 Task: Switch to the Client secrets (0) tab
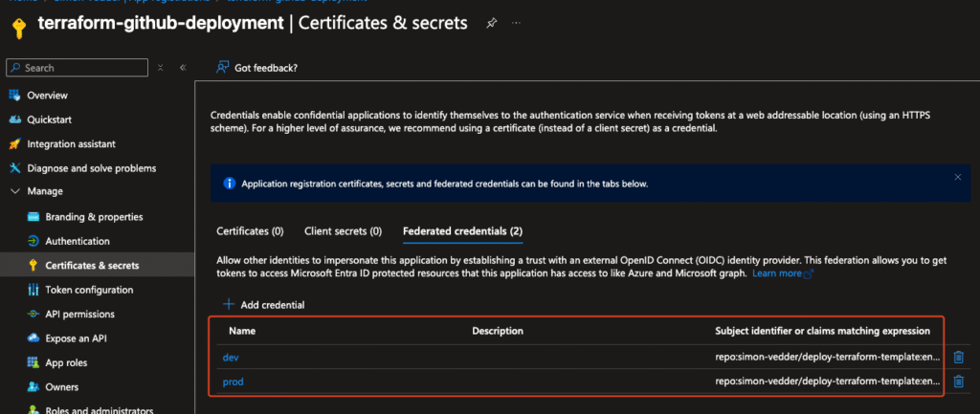(x=343, y=231)
